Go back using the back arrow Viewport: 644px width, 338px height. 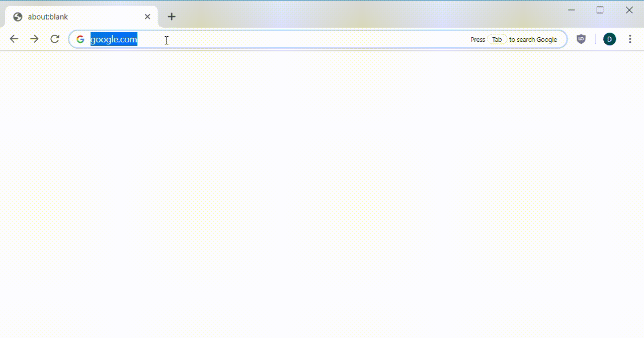pos(14,39)
